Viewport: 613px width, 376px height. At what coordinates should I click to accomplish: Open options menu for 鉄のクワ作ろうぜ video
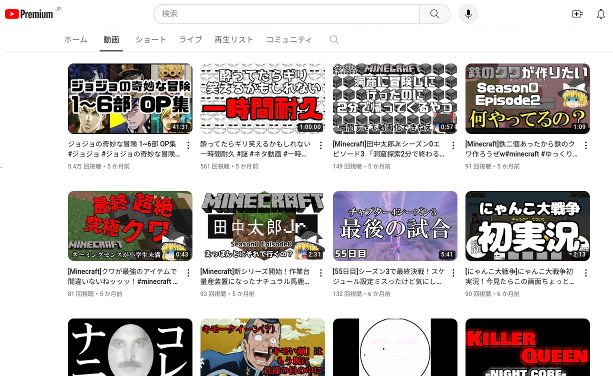click(x=586, y=145)
